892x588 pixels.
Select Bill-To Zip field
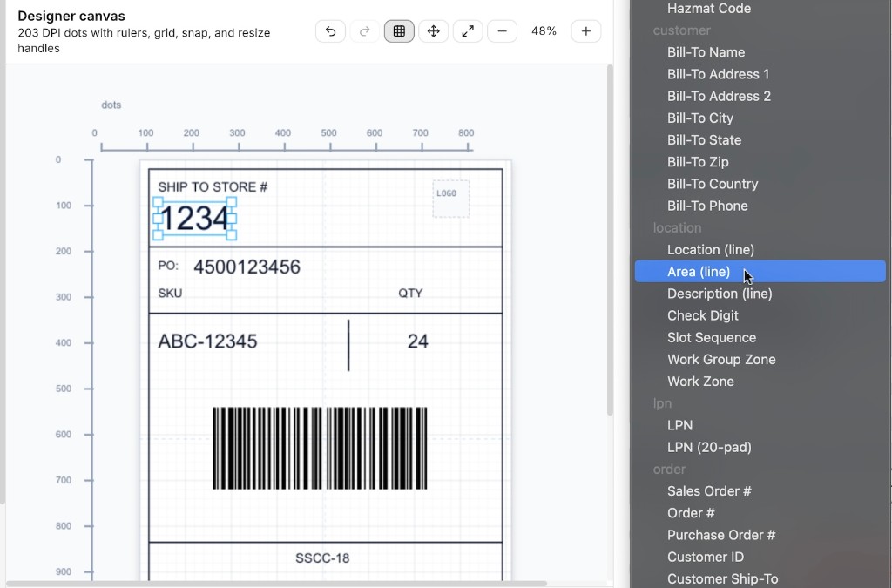pyautogui.click(x=760, y=162)
